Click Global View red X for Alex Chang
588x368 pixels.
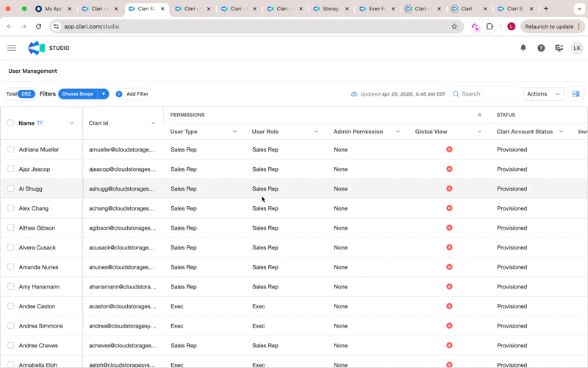coord(449,208)
